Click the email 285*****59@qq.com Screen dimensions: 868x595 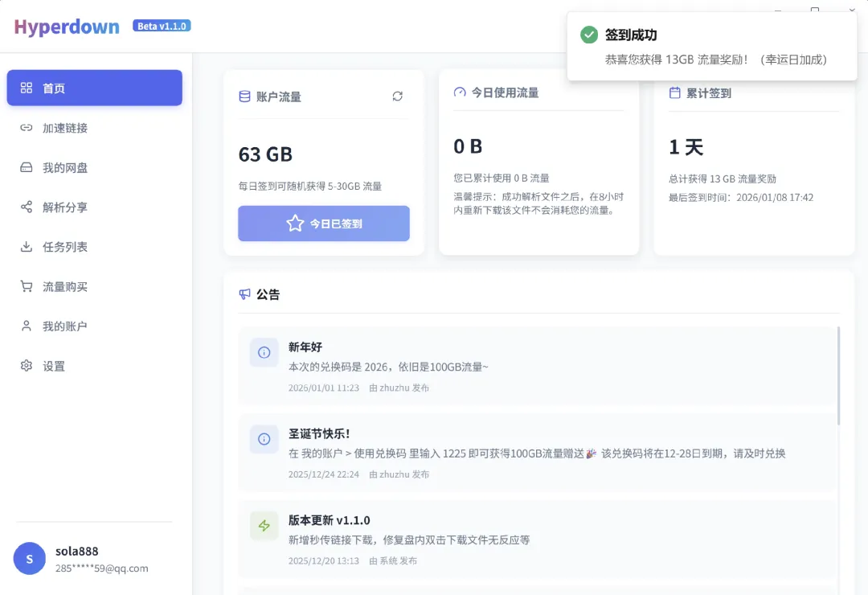click(x=102, y=568)
